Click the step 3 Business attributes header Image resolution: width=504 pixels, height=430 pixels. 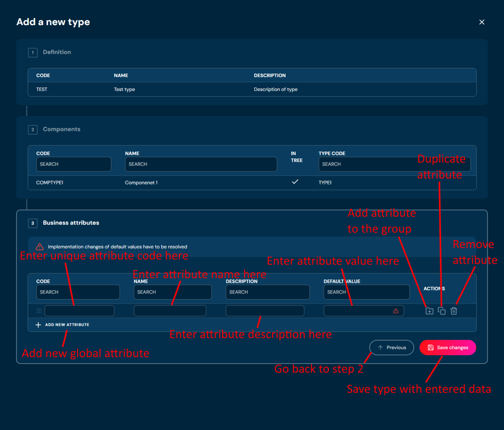[71, 223]
